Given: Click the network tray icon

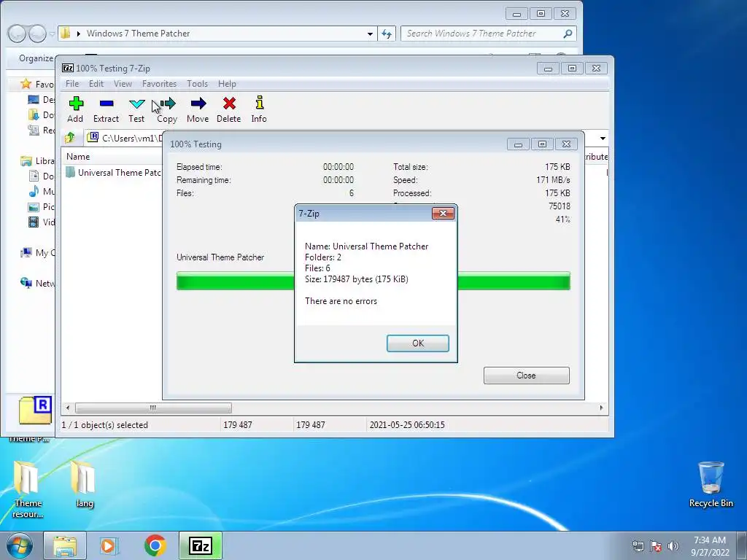Looking at the screenshot, I should click(638, 546).
